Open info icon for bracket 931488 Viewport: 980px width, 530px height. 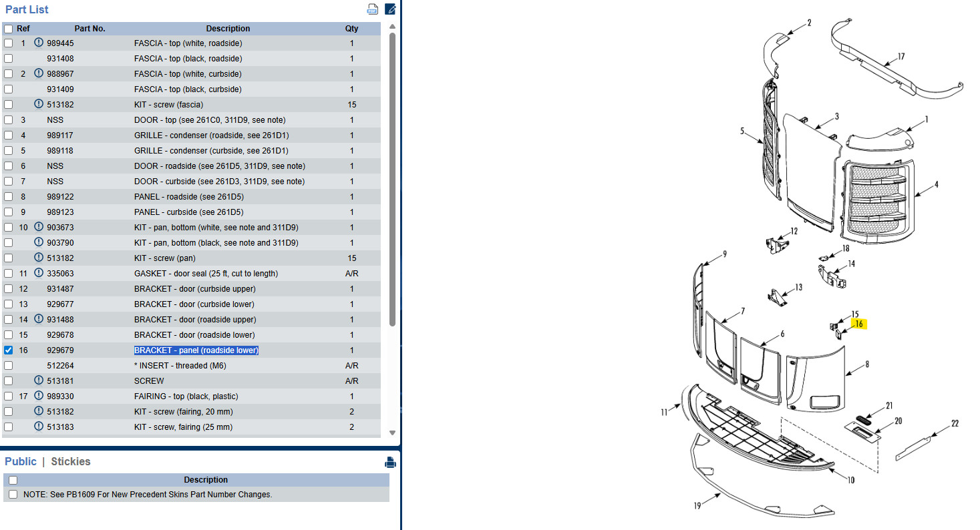(39, 319)
